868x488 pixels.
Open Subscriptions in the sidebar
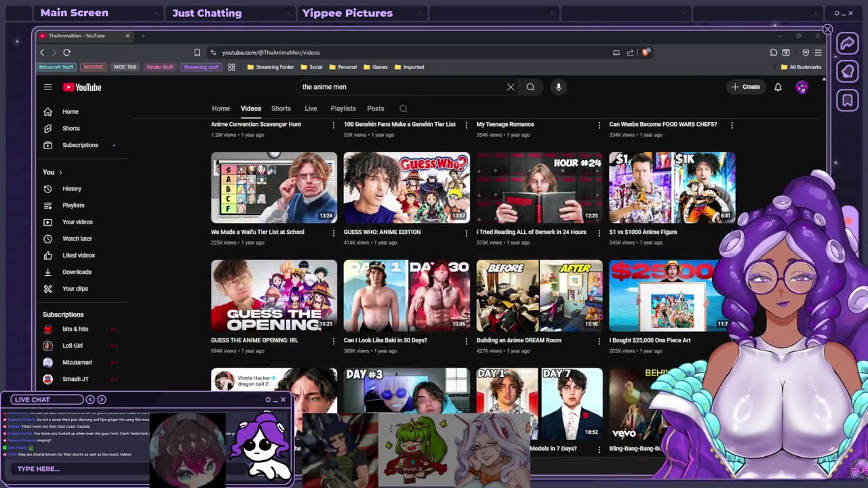point(80,145)
